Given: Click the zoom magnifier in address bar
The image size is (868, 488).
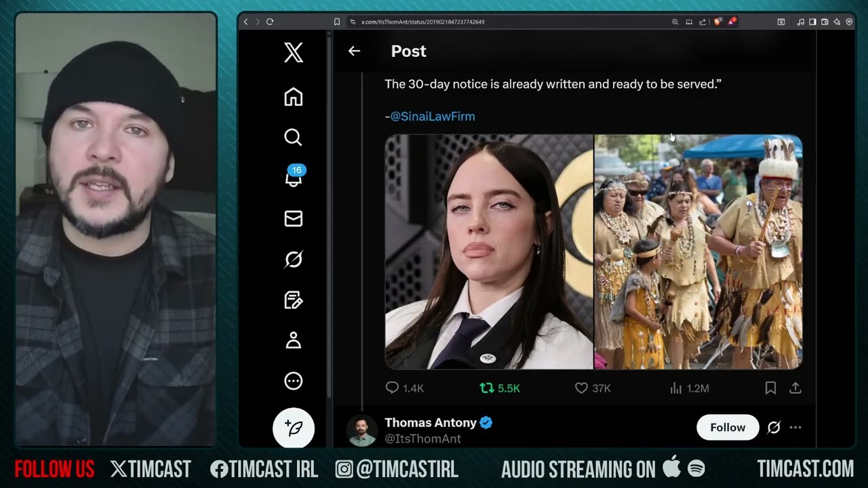Looking at the screenshot, I should pos(675,22).
